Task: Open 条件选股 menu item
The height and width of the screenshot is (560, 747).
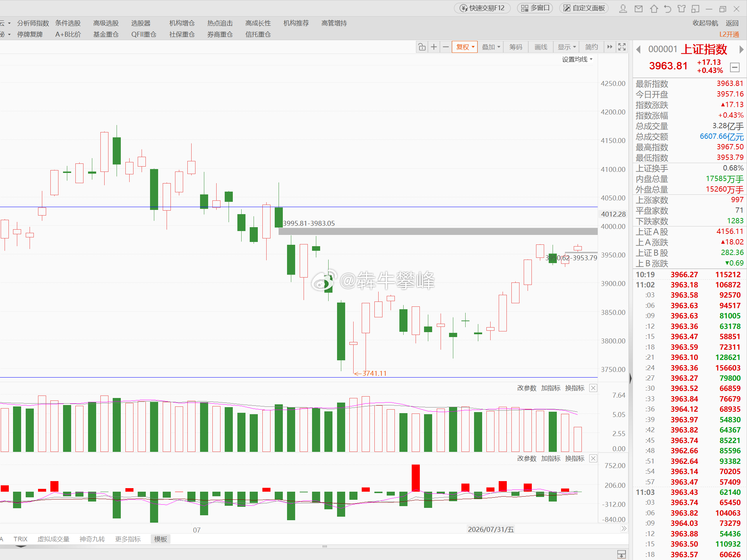Action: [x=68, y=23]
